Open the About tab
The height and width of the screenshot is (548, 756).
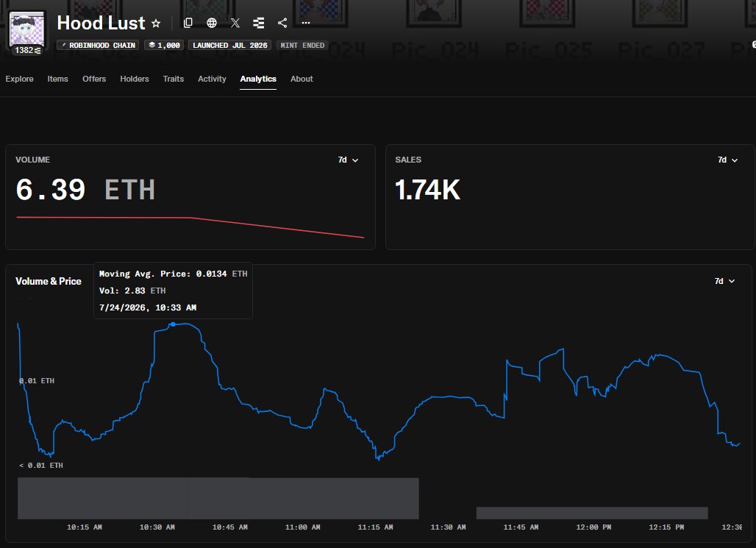302,79
